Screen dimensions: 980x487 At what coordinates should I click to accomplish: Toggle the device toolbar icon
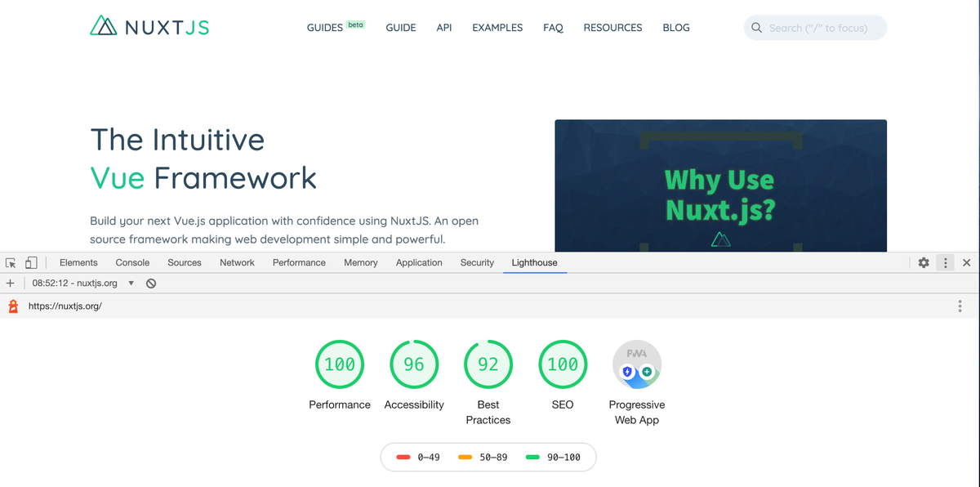31,262
